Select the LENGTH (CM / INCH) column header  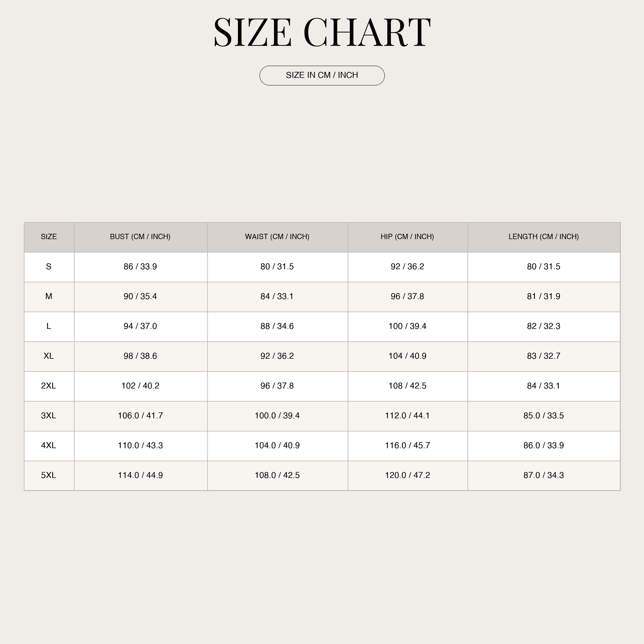coord(544,237)
